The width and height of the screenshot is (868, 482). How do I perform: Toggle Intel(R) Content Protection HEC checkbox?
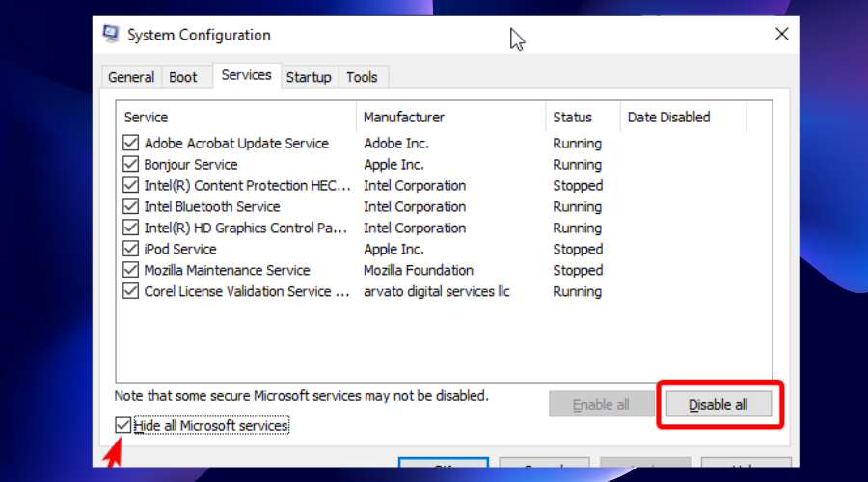coord(130,185)
